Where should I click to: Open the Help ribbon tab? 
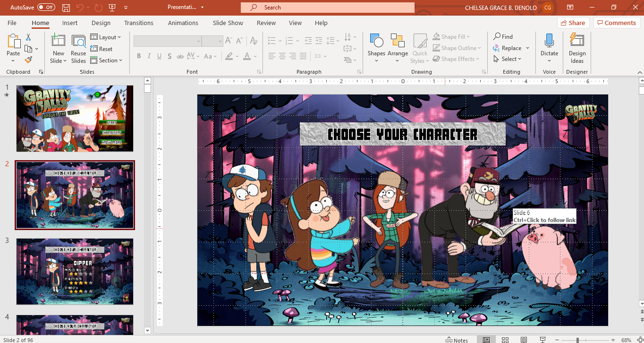tap(321, 23)
